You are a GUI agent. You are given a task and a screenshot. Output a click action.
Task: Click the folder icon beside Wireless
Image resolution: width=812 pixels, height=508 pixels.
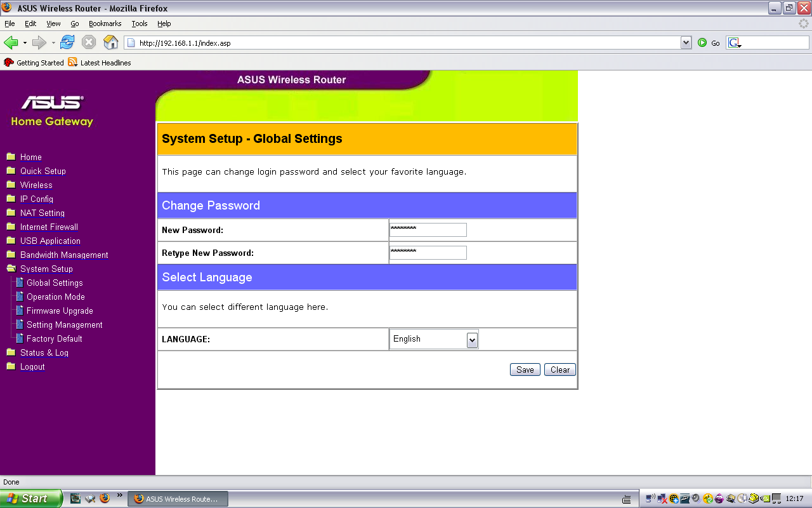11,185
